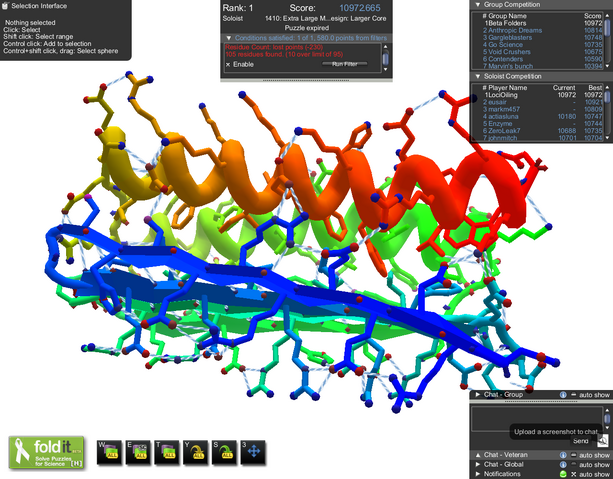The image size is (613, 479).
Task: Select the blue move arrows tool (3)
Action: (253, 452)
